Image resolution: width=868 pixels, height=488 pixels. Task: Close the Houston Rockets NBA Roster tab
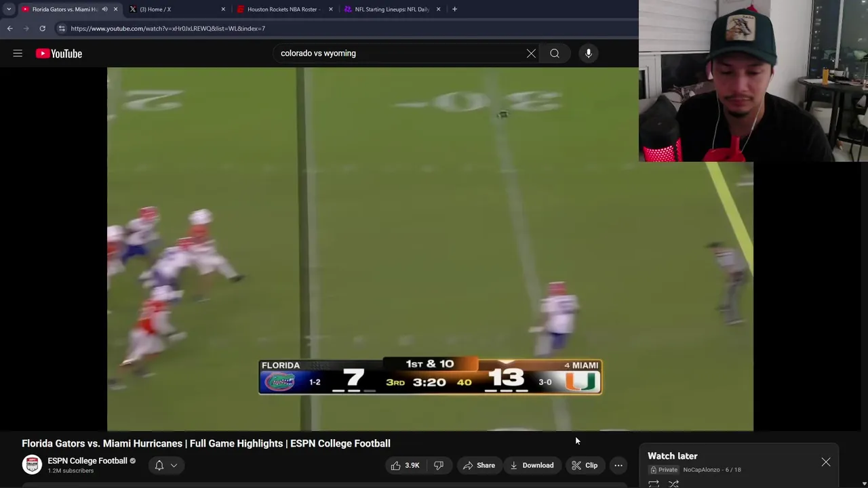pyautogui.click(x=331, y=9)
